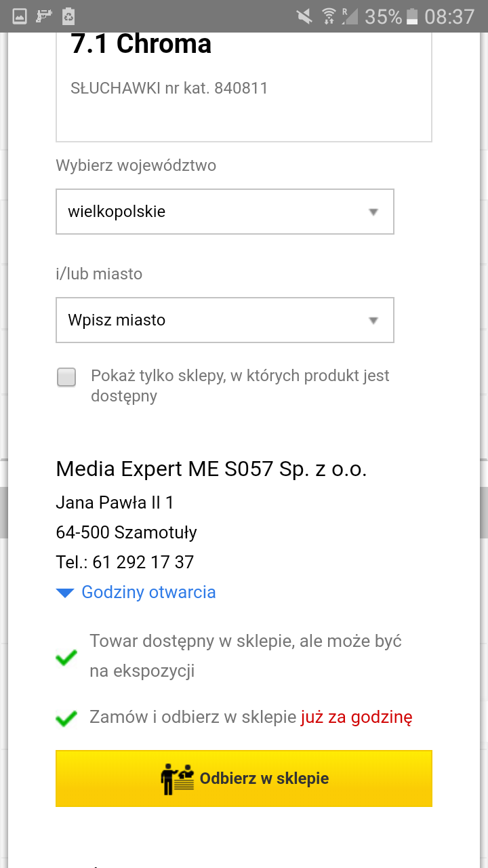
Task: Tap the picture notification icon in status bar
Action: point(20,16)
